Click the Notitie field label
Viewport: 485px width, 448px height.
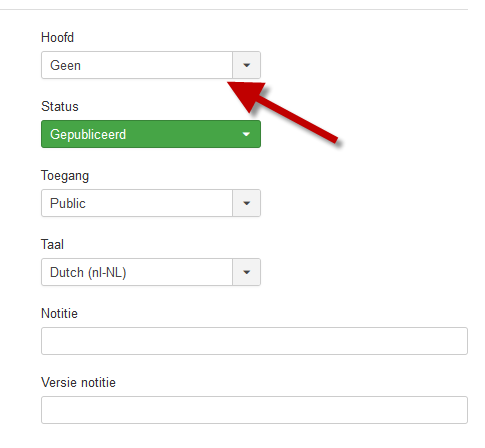[x=59, y=313]
